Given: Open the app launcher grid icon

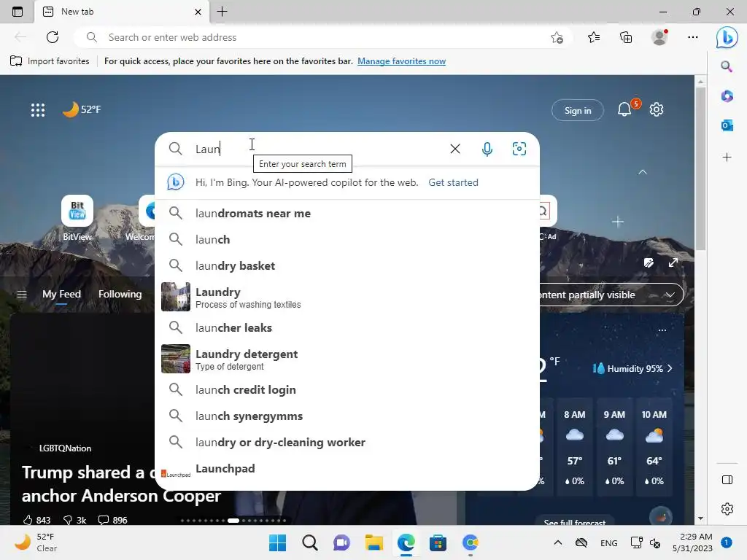Looking at the screenshot, I should pos(38,110).
